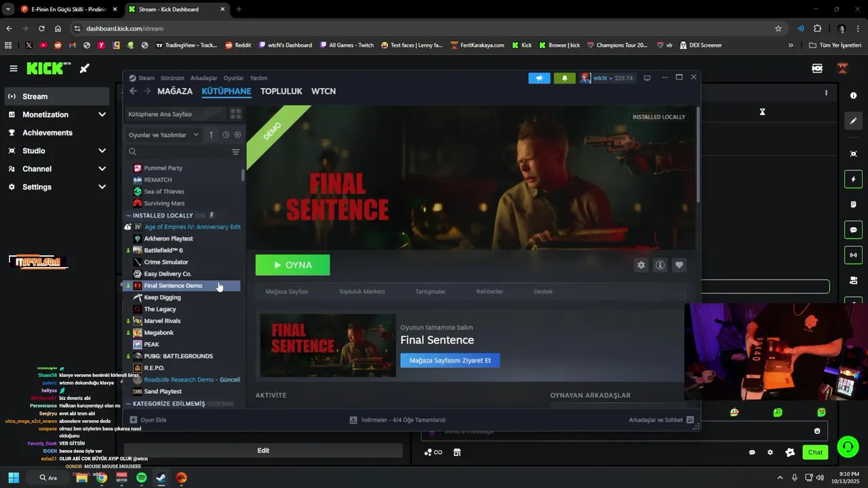Screen dimensions: 868x488
Task: Switch Steam library to grid collections view
Action: (235, 114)
